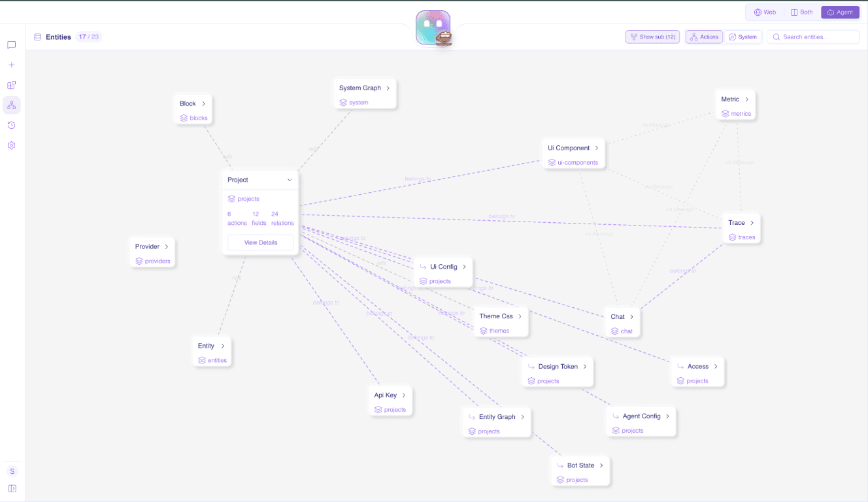Click the layers icon in Project card
The height and width of the screenshot is (502, 868).
(231, 199)
